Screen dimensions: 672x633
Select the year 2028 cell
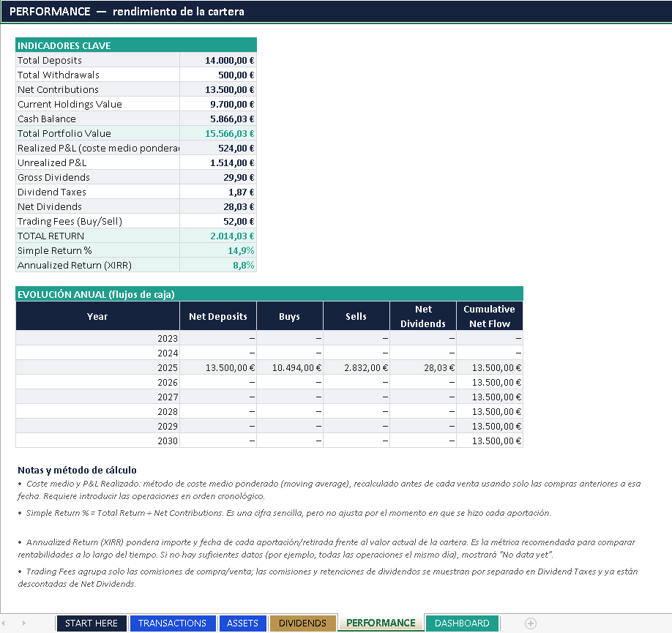(x=97, y=411)
